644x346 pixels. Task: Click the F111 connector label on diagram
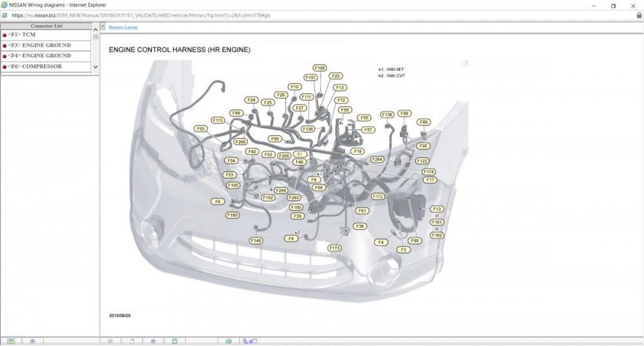pyautogui.click(x=307, y=97)
